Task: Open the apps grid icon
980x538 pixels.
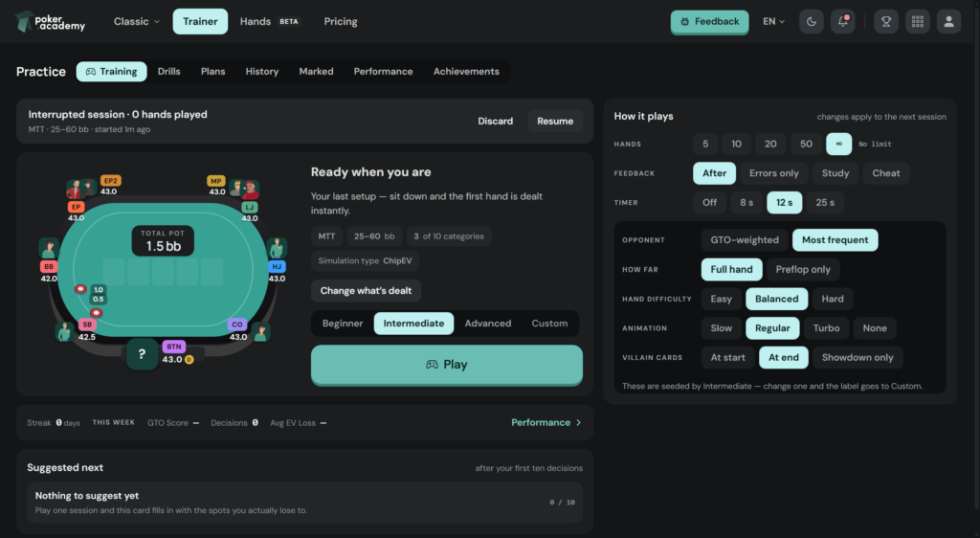Action: (x=918, y=21)
